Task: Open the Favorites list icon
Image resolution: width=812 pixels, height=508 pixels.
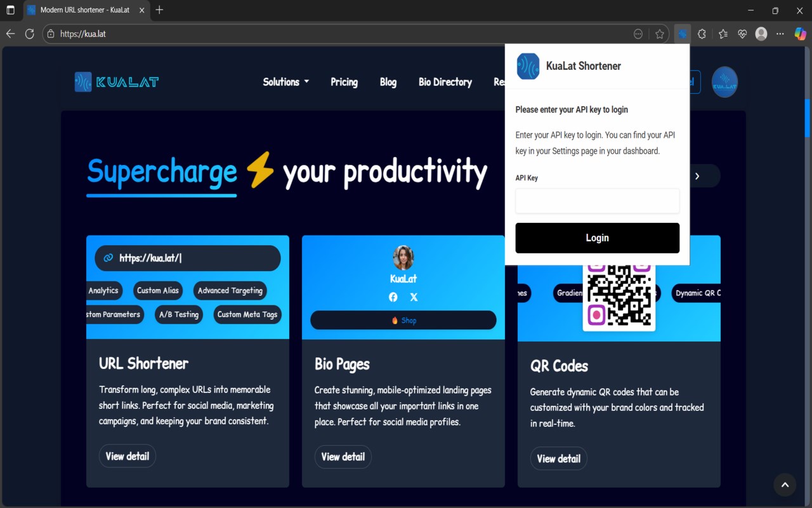Action: coord(723,34)
